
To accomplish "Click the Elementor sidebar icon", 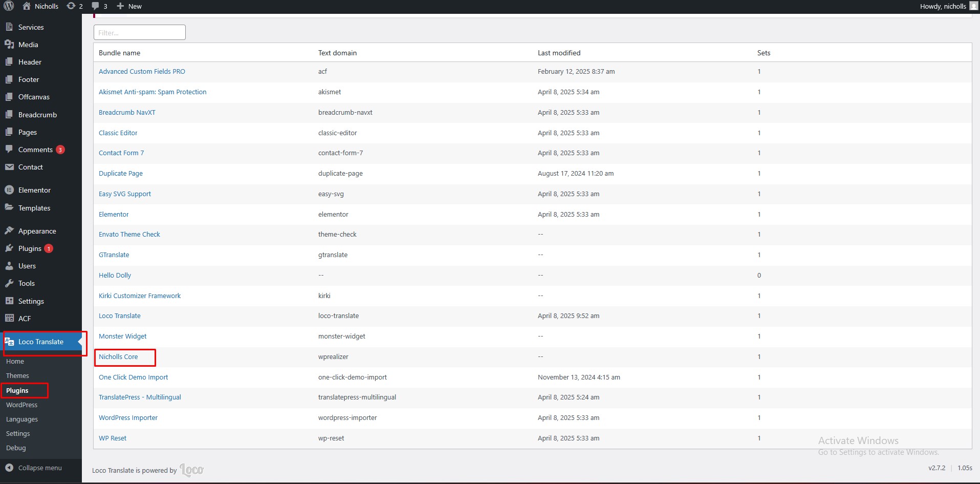I will pyautogui.click(x=9, y=190).
